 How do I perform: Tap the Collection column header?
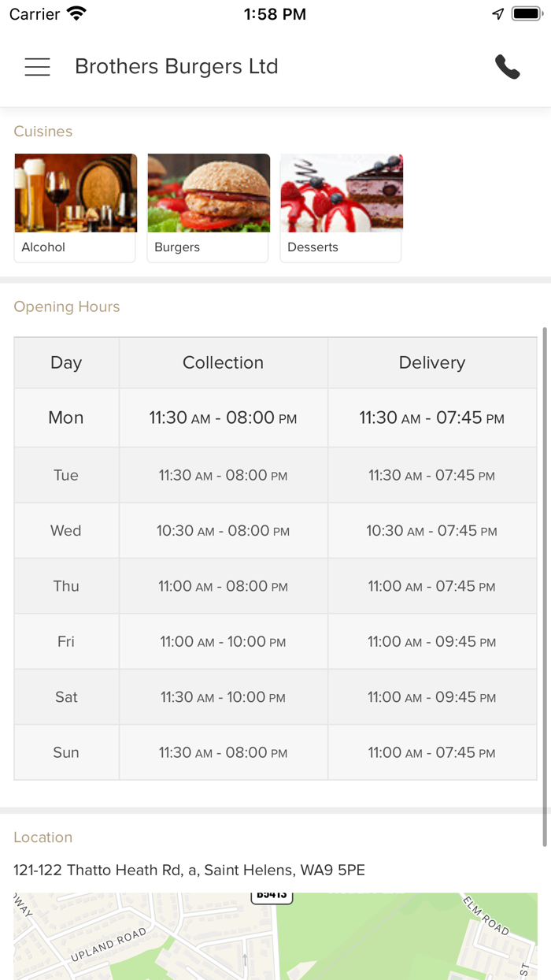223,362
